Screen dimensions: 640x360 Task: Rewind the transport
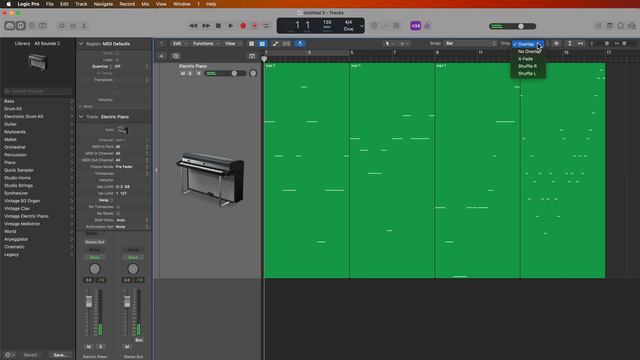(193, 26)
